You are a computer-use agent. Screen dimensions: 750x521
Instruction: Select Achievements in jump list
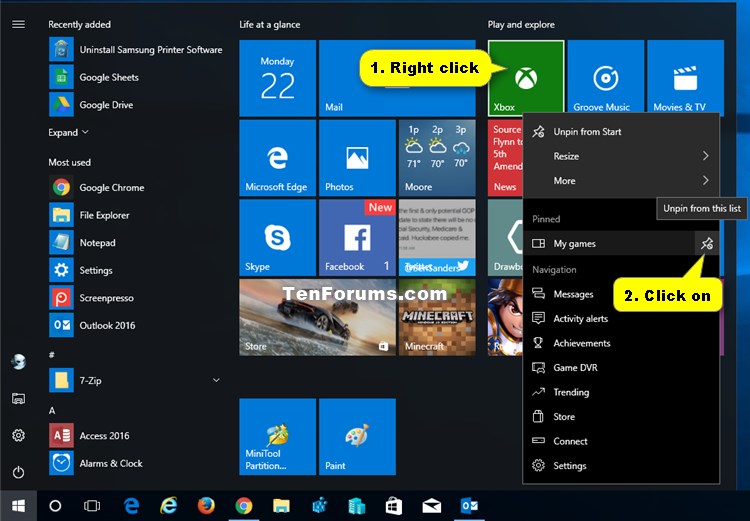(x=621, y=343)
